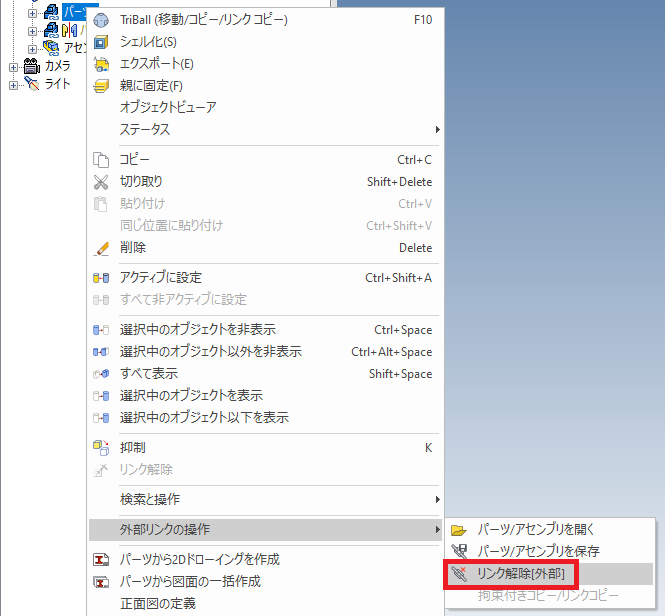The width and height of the screenshot is (665, 616).
Task: Choose パーツから2Dドローイングを作成
Action: (265, 560)
